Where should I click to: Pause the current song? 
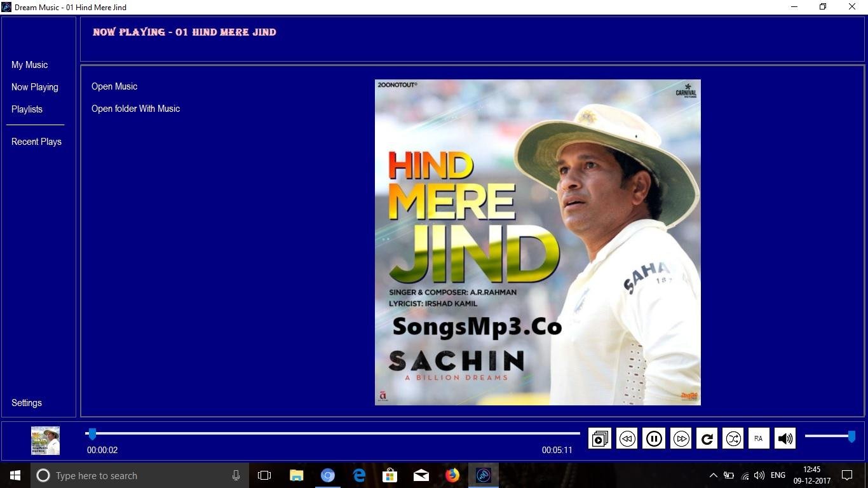click(x=654, y=438)
